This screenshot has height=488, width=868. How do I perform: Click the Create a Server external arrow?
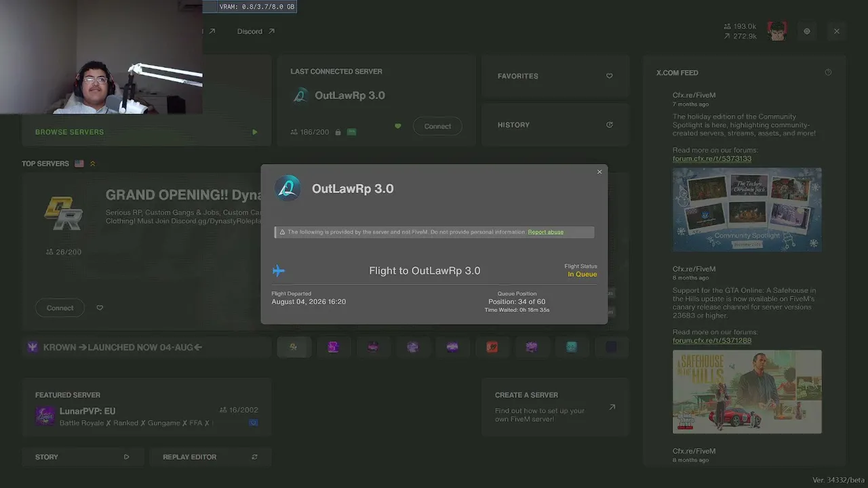click(x=612, y=407)
